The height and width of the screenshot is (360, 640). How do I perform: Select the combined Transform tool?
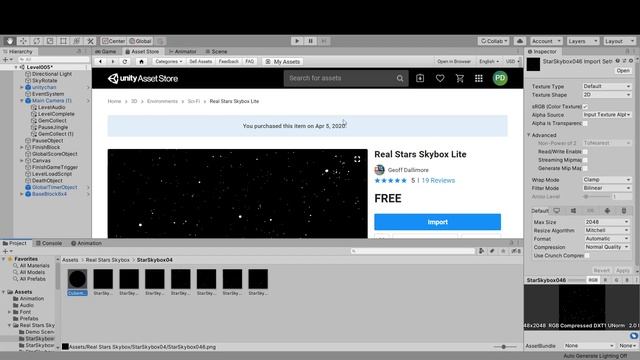(x=77, y=41)
